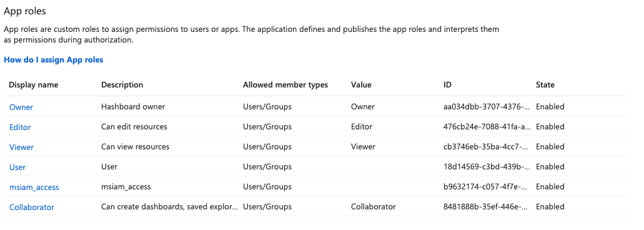Select the 'Can create dashboards, saved explor…' description
Screen dimensions: 644x230
point(170,207)
